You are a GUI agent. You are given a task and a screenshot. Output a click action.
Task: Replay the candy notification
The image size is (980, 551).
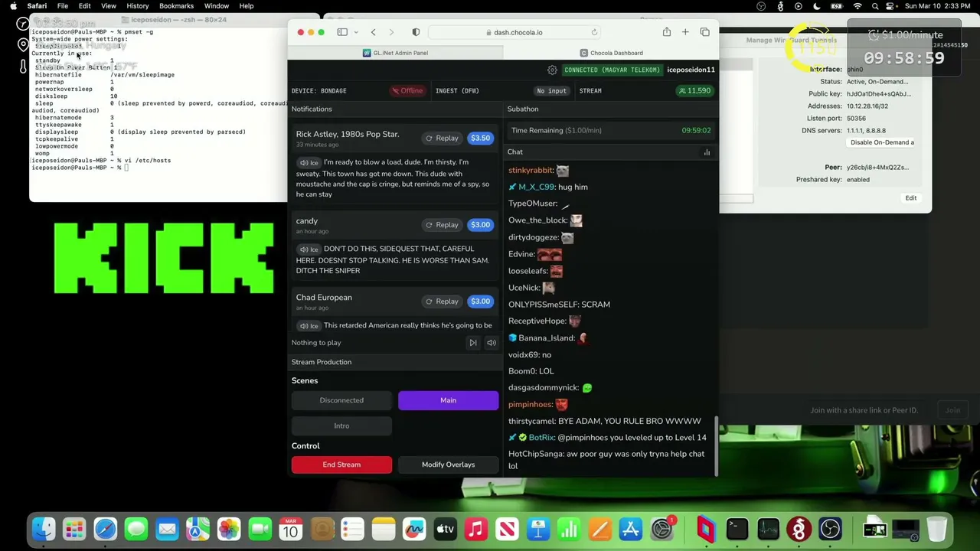[x=442, y=225]
